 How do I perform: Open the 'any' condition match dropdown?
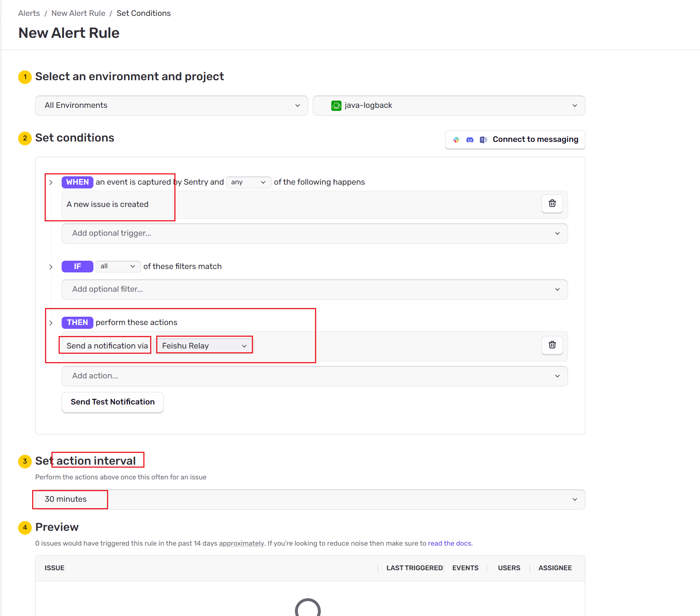248,182
